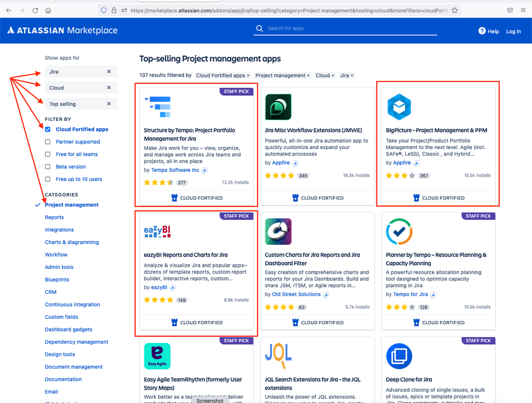Open the eazyBI logo

pos(157,232)
